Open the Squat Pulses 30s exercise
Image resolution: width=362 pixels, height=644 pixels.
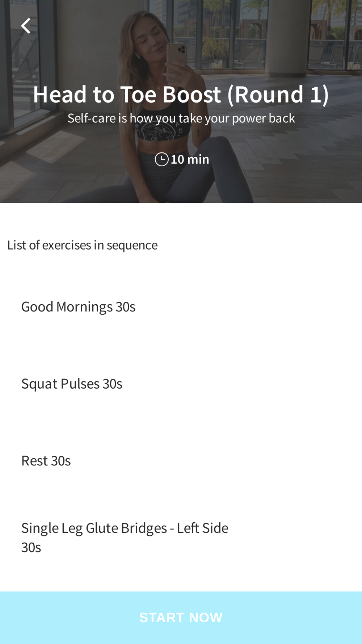72,384
